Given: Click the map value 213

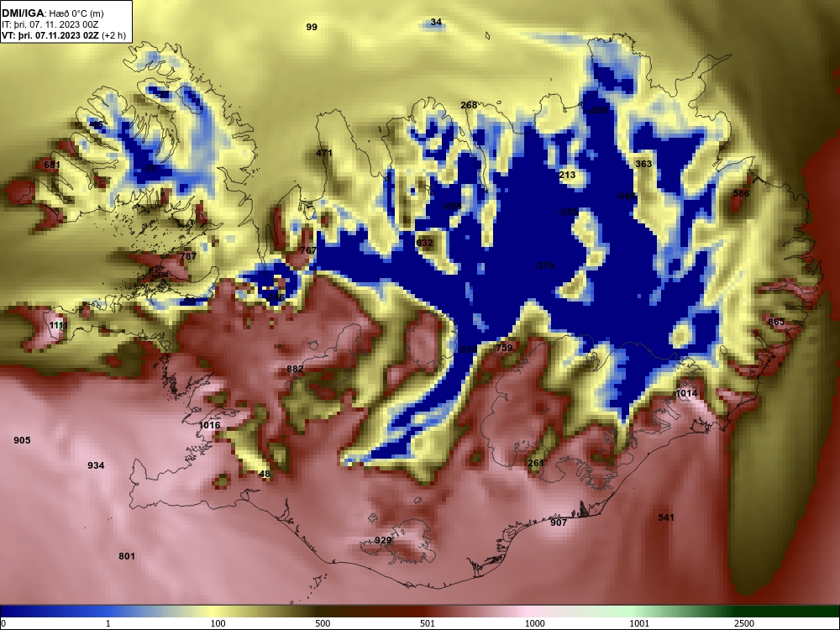Looking at the screenshot, I should click(567, 175).
